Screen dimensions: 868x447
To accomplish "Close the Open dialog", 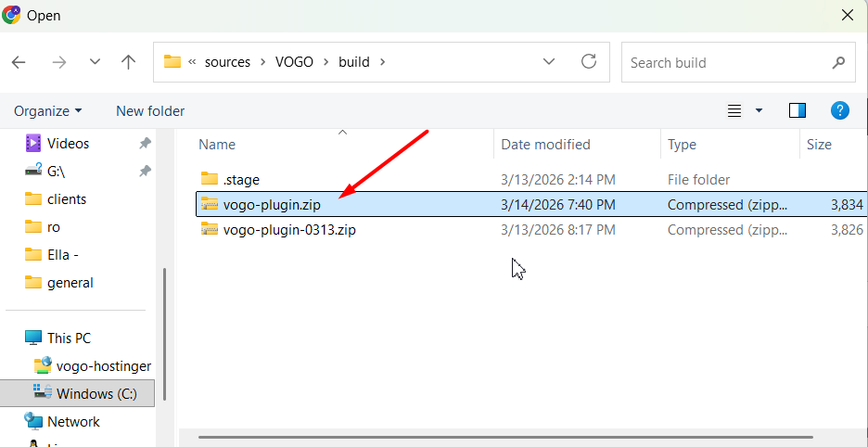I will (847, 15).
